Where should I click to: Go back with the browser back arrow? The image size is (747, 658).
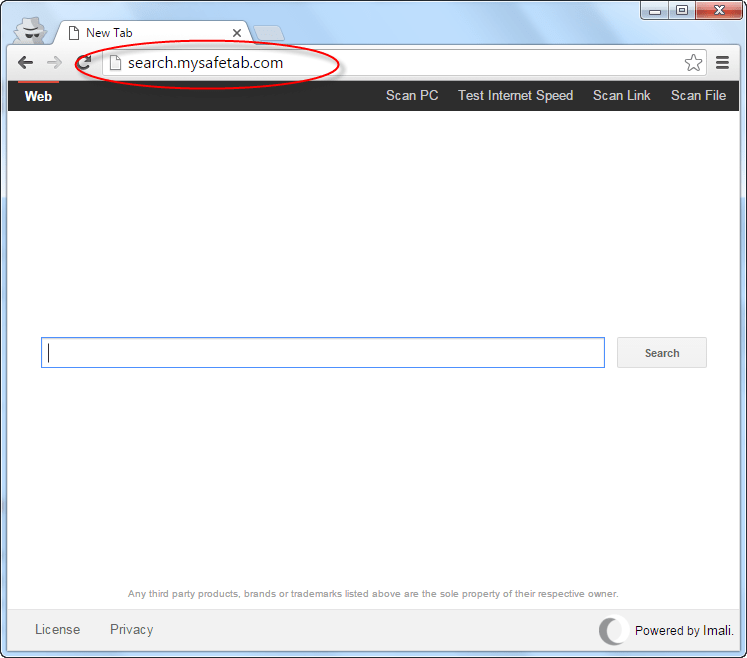pos(25,62)
